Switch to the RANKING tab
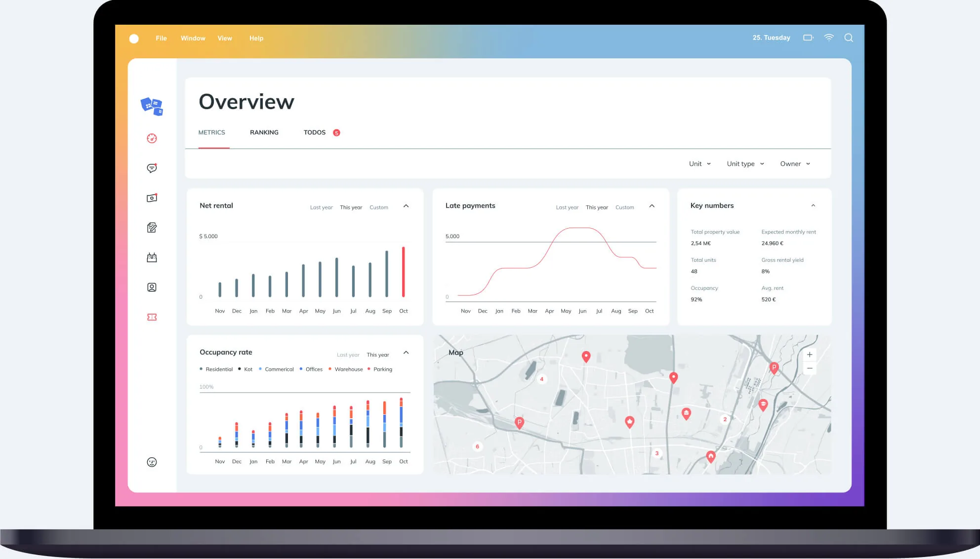This screenshot has height=559, width=980. tap(264, 132)
